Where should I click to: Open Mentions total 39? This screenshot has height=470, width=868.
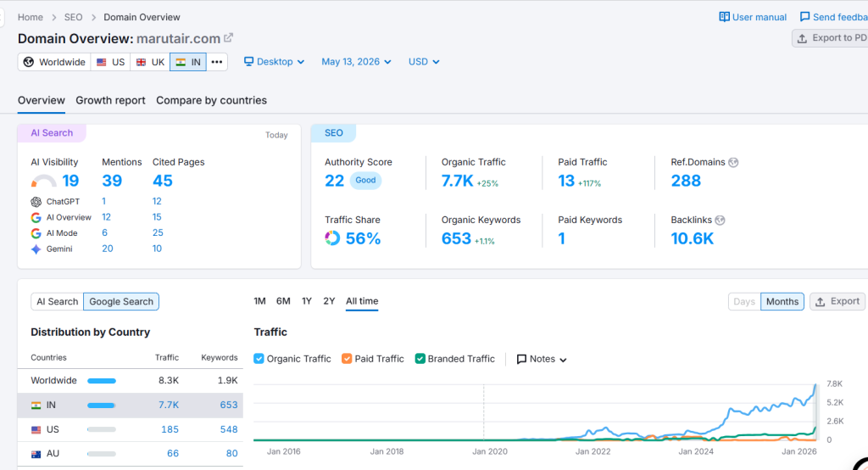[112, 181]
